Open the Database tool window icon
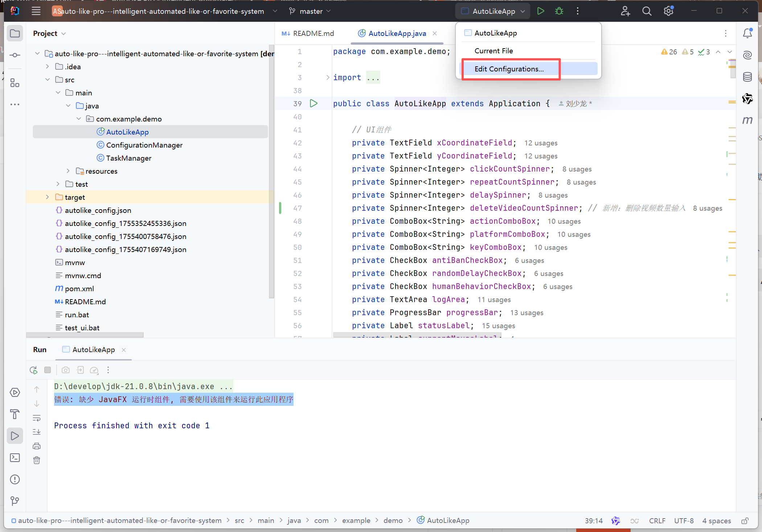Viewport: 762px width, 532px height. pos(747,77)
